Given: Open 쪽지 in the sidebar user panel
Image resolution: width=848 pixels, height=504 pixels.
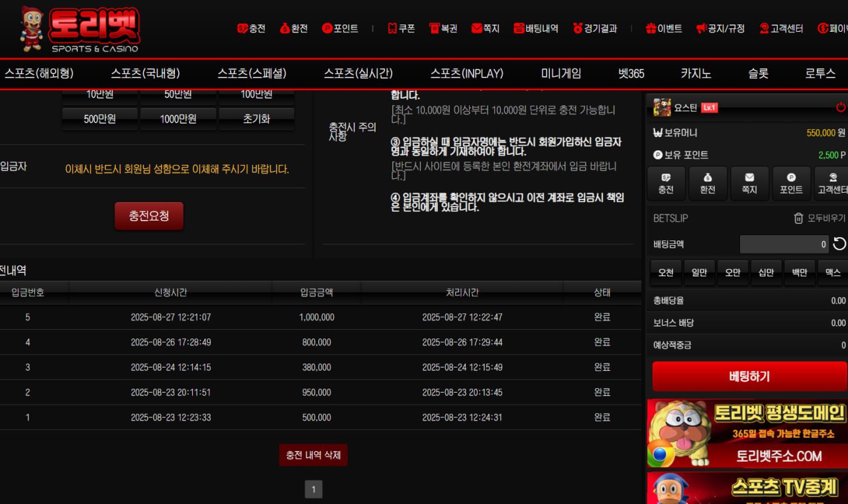Looking at the screenshot, I should point(749,183).
